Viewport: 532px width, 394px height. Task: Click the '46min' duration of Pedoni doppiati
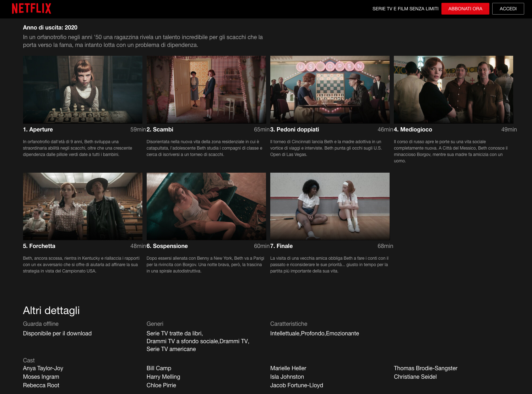pyautogui.click(x=385, y=130)
